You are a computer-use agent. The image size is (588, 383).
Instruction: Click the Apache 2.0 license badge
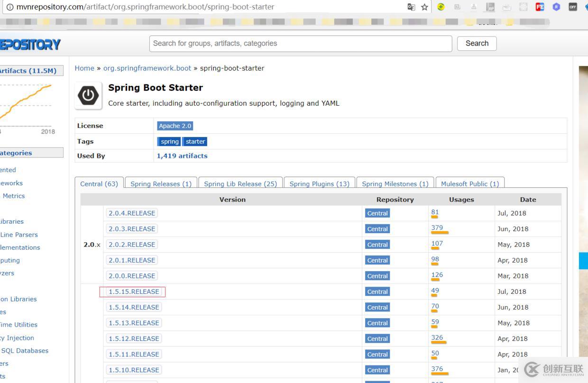pos(175,126)
